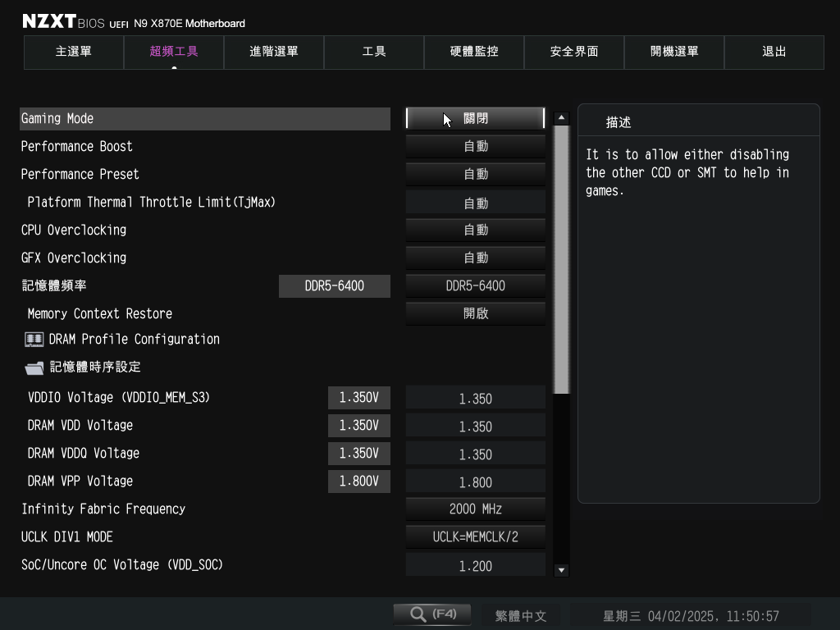This screenshot has width=840, height=630.
Task: Select the Gaming Mode row label
Action: pos(57,118)
